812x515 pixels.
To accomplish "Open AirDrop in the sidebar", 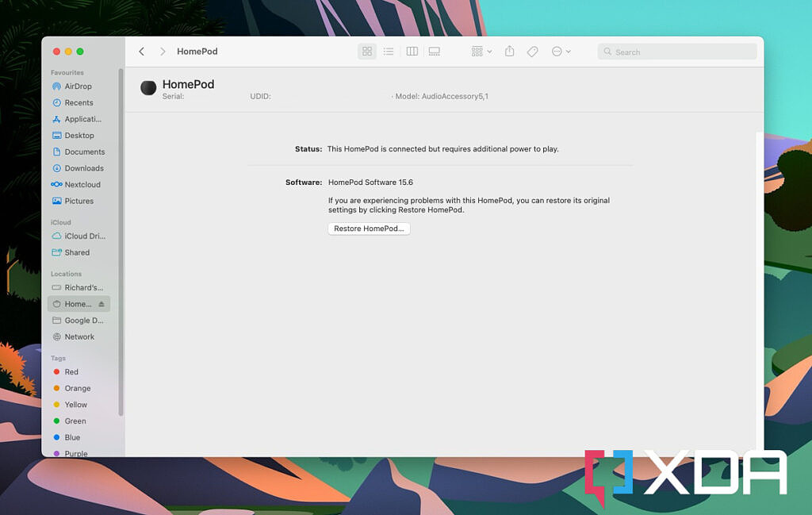I will (x=78, y=86).
